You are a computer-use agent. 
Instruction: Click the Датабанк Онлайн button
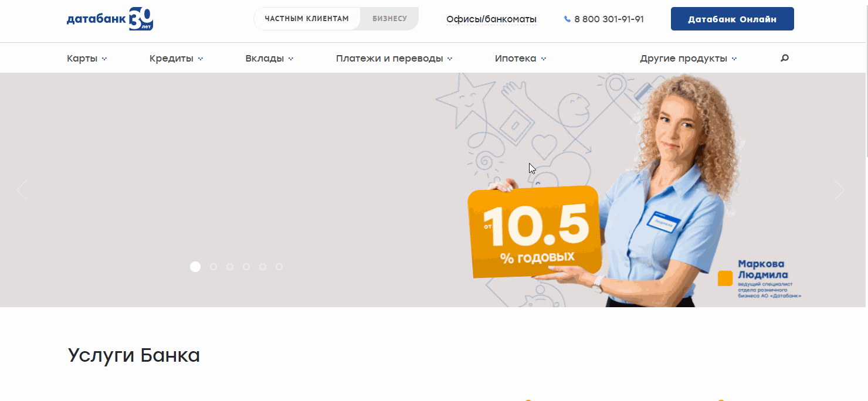pos(731,18)
